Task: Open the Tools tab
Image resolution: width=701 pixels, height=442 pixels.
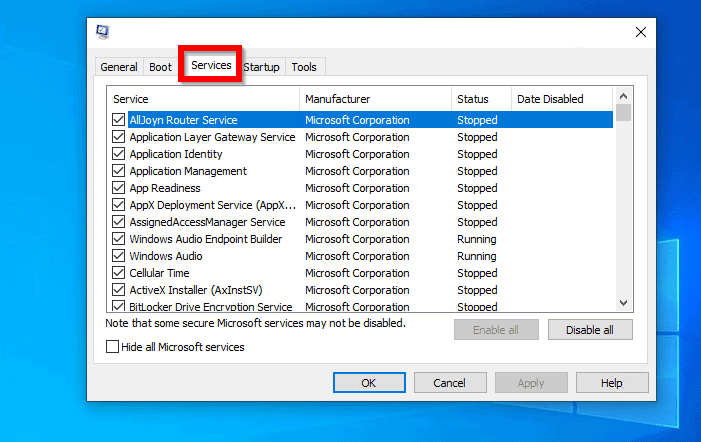Action: (304, 67)
